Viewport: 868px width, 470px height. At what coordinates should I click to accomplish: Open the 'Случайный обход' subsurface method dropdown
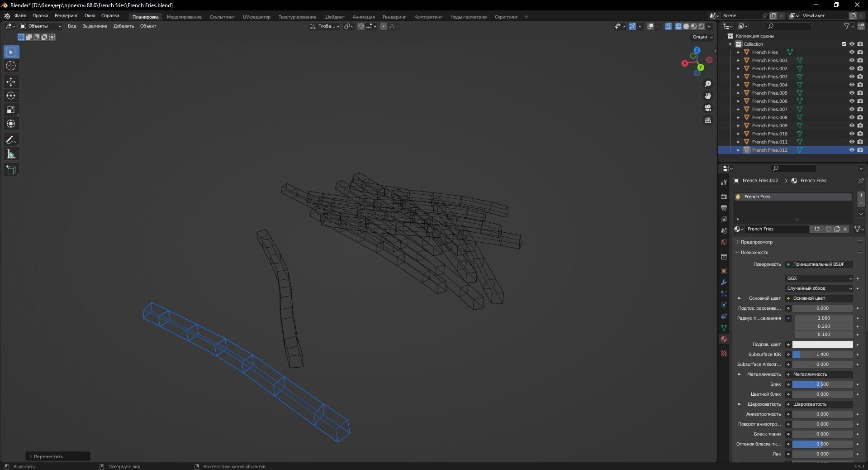819,288
